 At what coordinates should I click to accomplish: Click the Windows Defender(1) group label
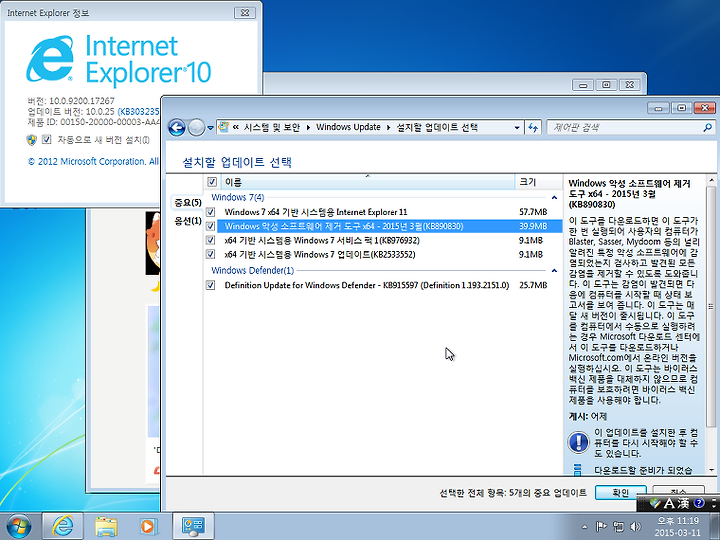[253, 270]
